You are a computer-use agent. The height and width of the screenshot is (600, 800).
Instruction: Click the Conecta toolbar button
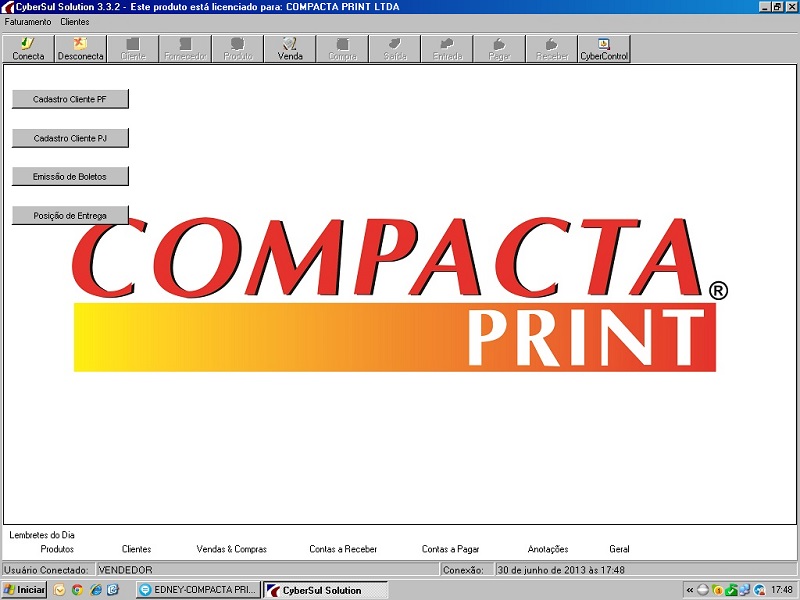(28, 49)
